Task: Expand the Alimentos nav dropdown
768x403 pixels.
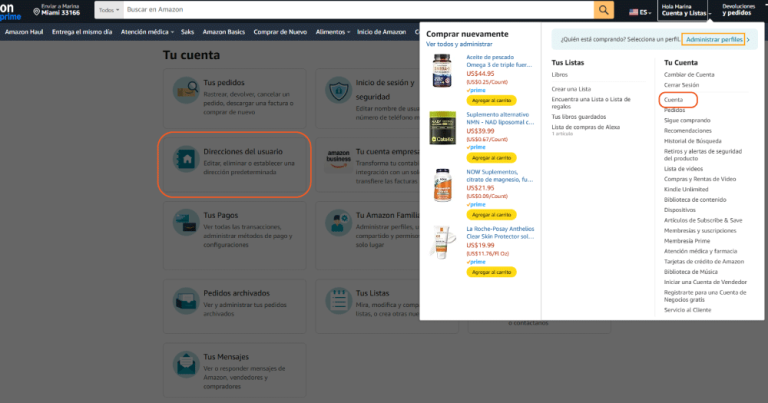Action: 336,32
